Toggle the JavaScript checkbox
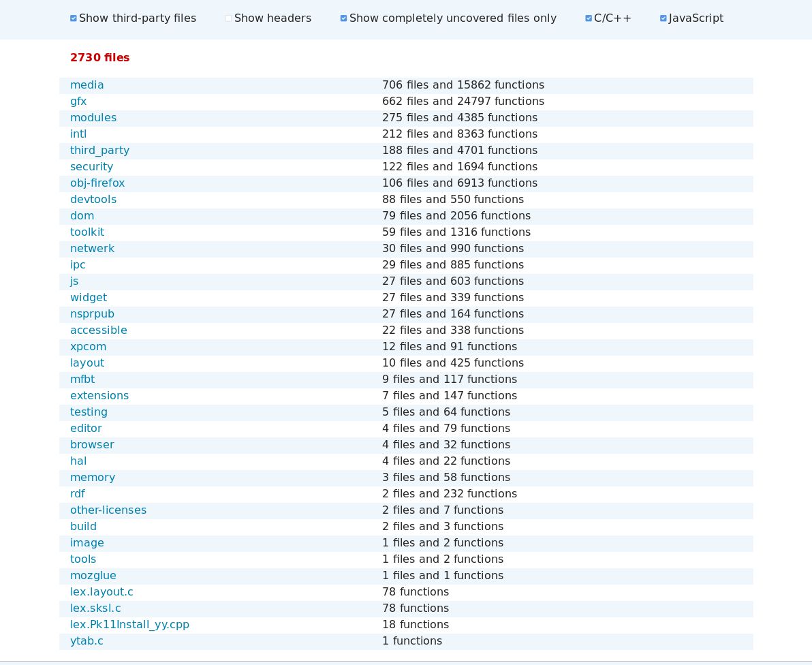 [663, 18]
